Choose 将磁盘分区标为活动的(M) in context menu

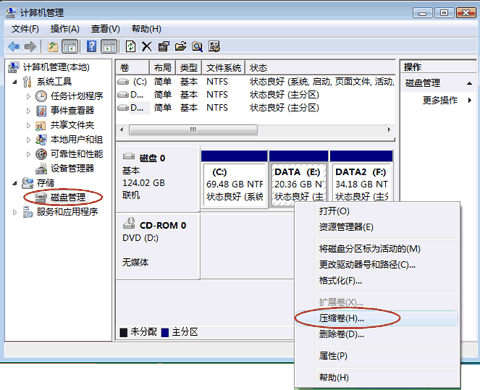pos(377,249)
